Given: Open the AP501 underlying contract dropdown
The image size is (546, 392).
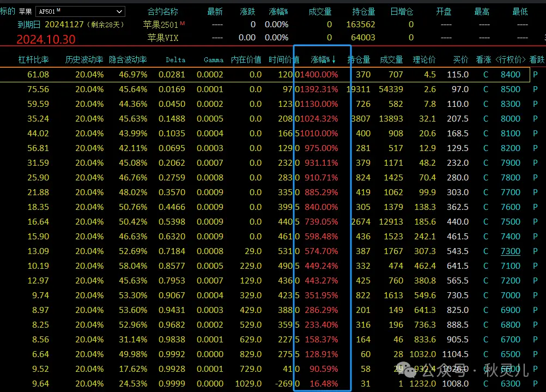Looking at the screenshot, I should (119, 11).
